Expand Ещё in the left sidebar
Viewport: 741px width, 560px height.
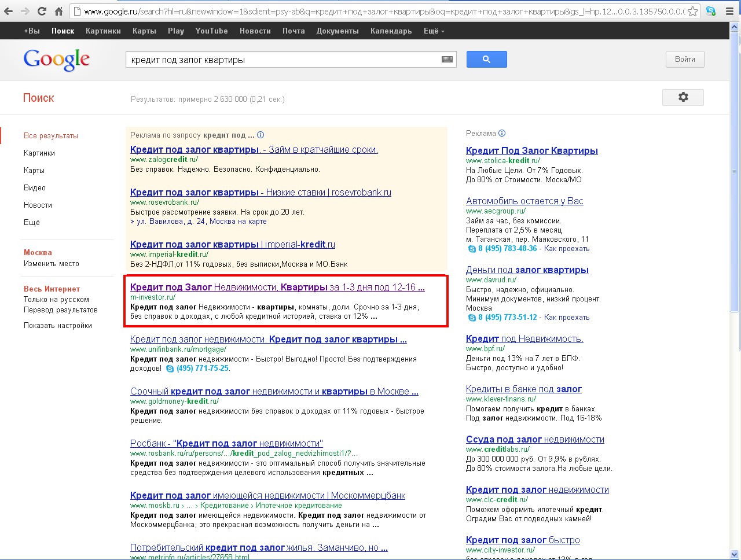click(x=32, y=222)
